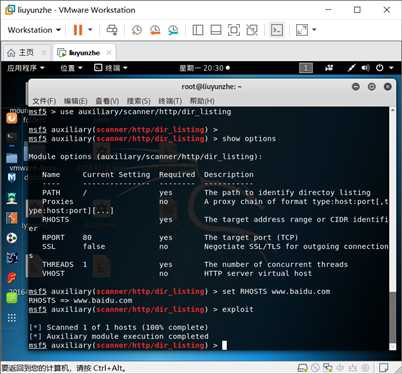
Task: Send Ctrl+Alt+Del to the virtual machine
Action: pos(112,30)
